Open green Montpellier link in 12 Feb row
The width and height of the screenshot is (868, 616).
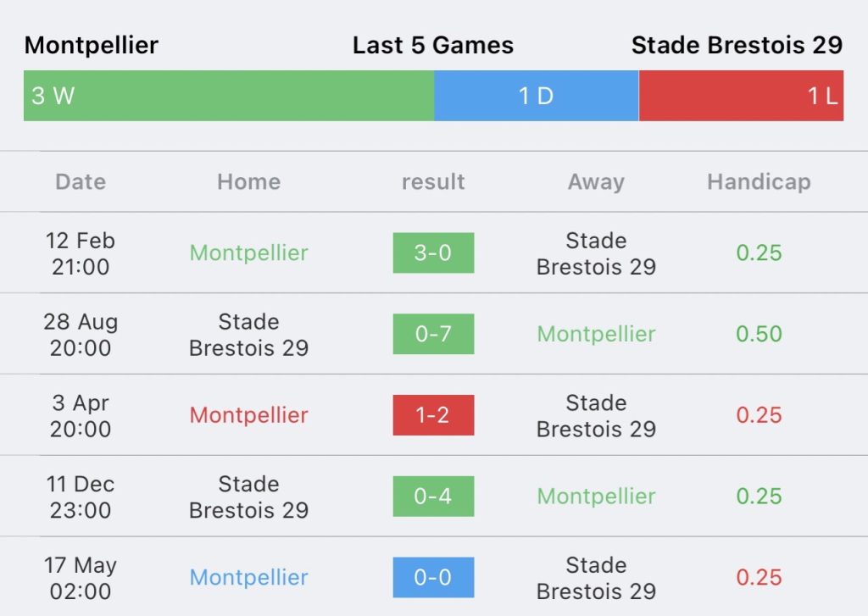249,253
